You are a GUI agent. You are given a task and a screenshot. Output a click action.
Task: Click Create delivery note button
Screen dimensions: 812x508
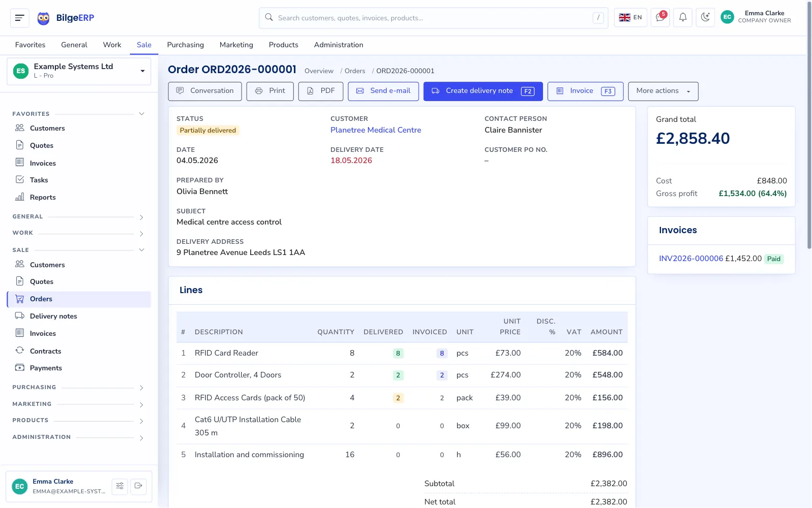[483, 91]
